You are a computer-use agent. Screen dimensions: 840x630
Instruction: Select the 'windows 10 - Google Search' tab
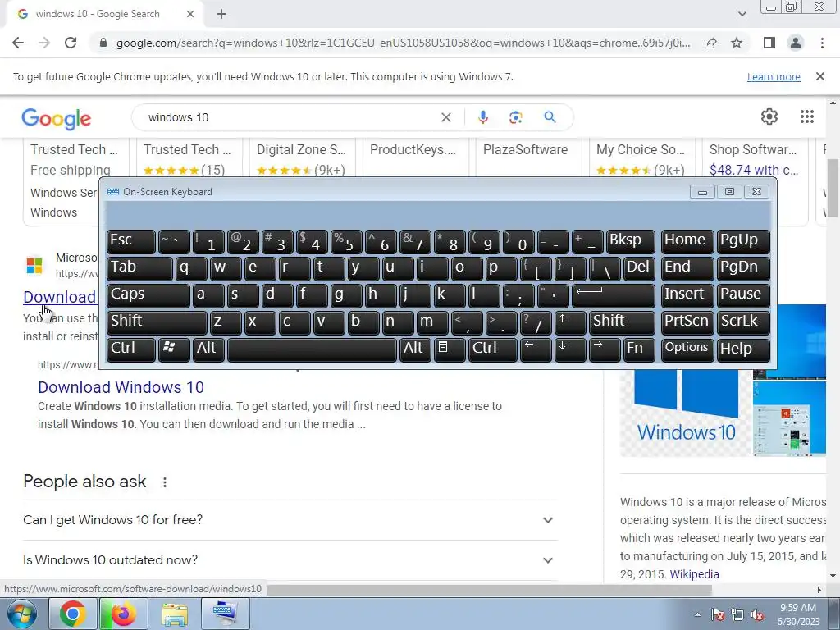(x=104, y=14)
